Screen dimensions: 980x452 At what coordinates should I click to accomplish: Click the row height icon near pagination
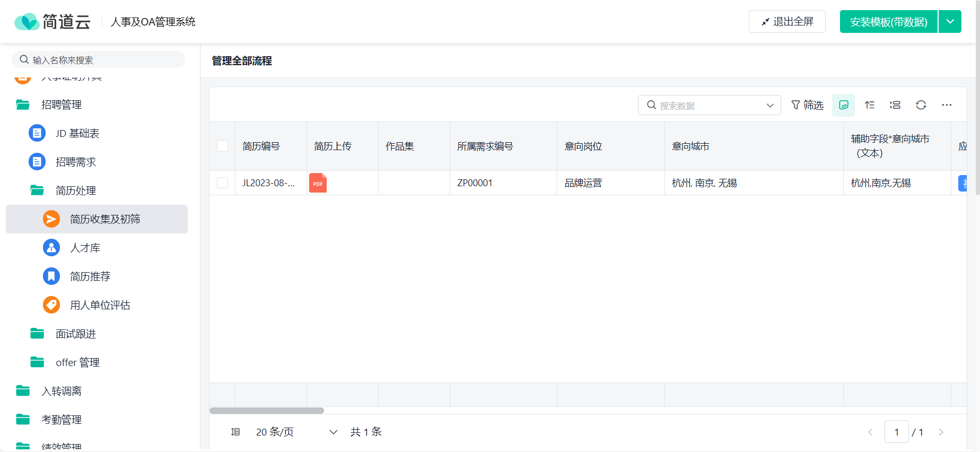pyautogui.click(x=235, y=432)
